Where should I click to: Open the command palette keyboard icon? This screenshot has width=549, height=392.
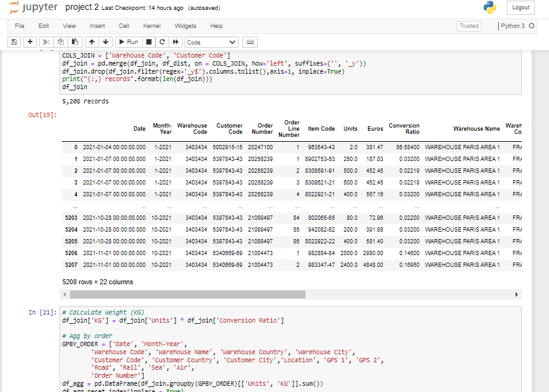point(250,42)
